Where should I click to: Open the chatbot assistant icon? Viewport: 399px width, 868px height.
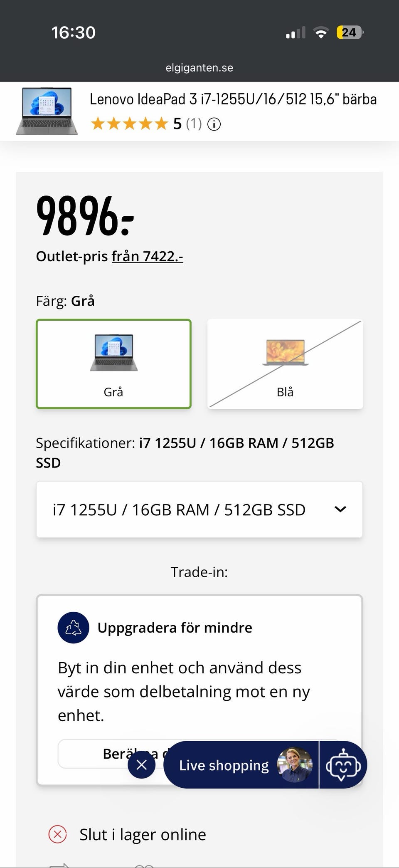click(343, 765)
